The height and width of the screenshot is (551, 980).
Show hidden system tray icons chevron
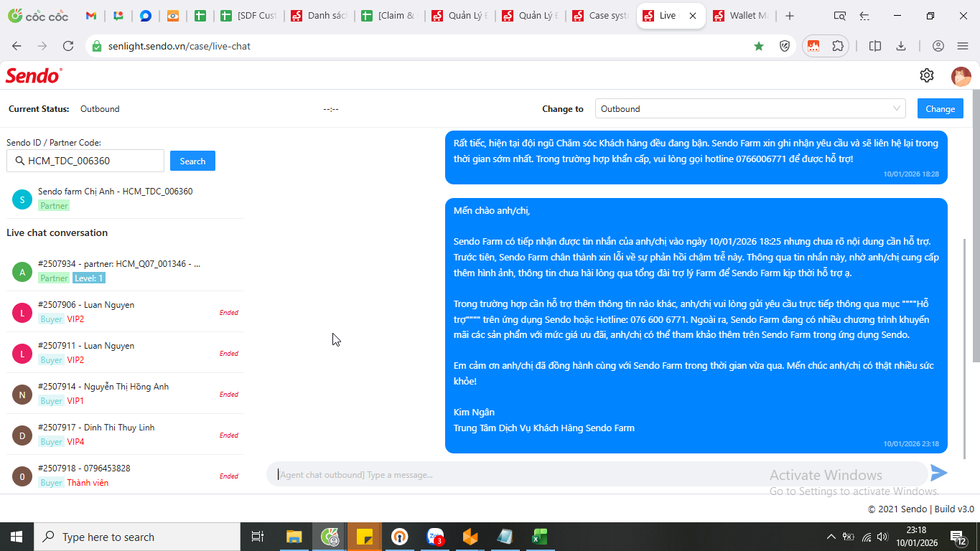tap(831, 537)
